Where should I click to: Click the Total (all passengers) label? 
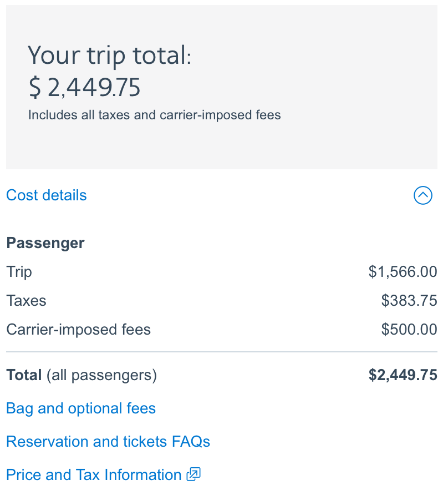82,375
